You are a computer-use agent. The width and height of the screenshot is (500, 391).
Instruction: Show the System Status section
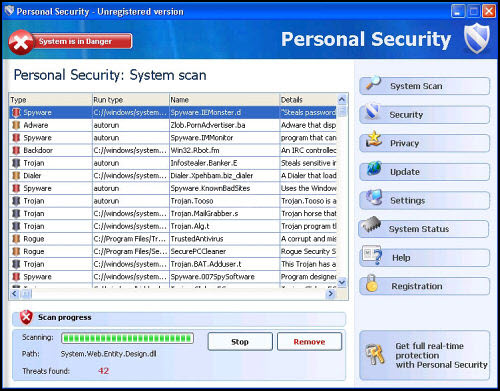pos(424,229)
